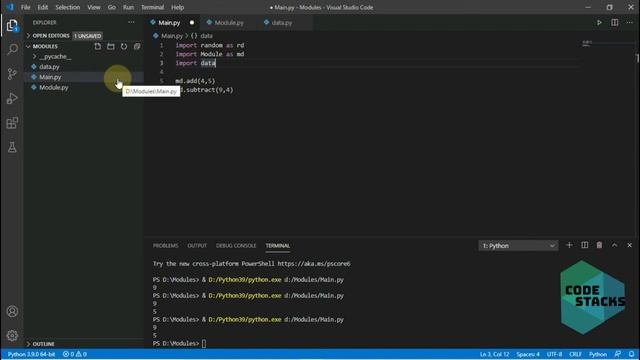Open the Edit menu
The height and width of the screenshot is (360, 640).
(42, 7)
